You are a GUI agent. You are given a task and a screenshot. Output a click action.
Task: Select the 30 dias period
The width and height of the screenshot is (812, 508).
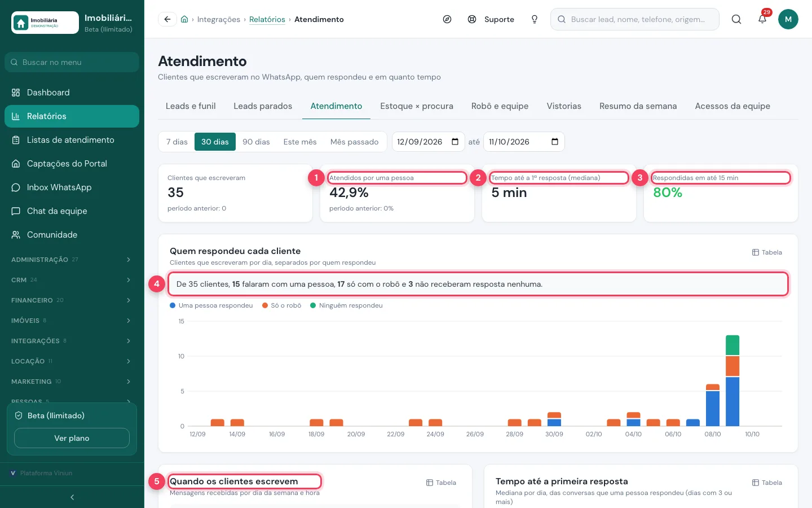click(x=215, y=142)
